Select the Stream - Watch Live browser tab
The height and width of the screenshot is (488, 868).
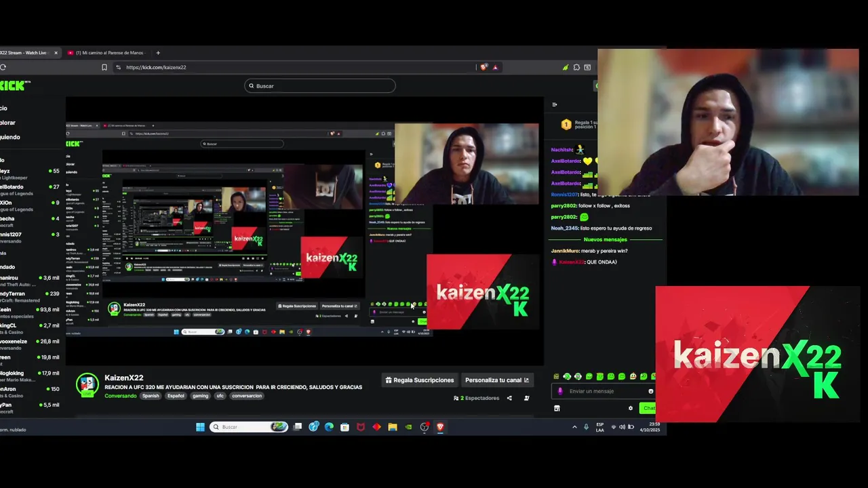click(x=24, y=53)
